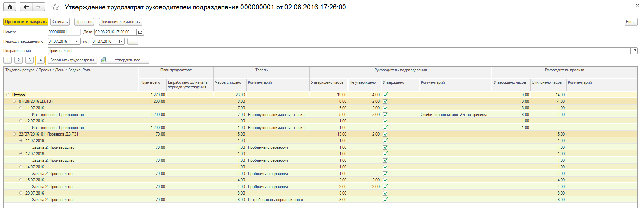Click the Записать button
Viewport: 644px width, 208px height.
(x=60, y=22)
